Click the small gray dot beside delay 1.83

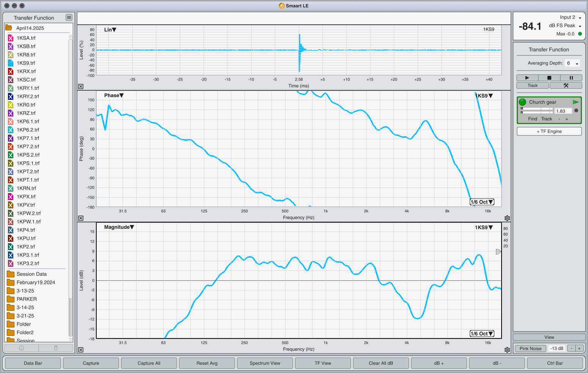tap(576, 111)
